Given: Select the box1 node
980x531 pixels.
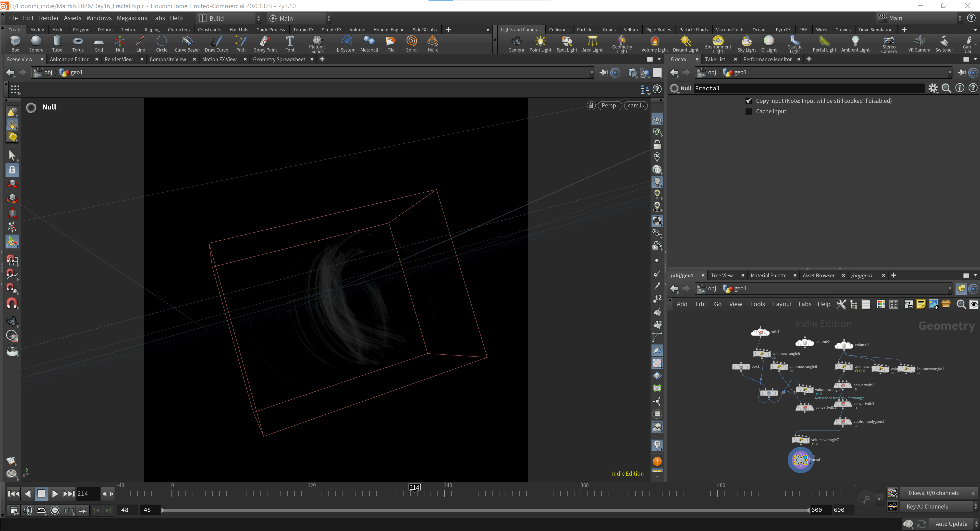Looking at the screenshot, I should click(741, 367).
